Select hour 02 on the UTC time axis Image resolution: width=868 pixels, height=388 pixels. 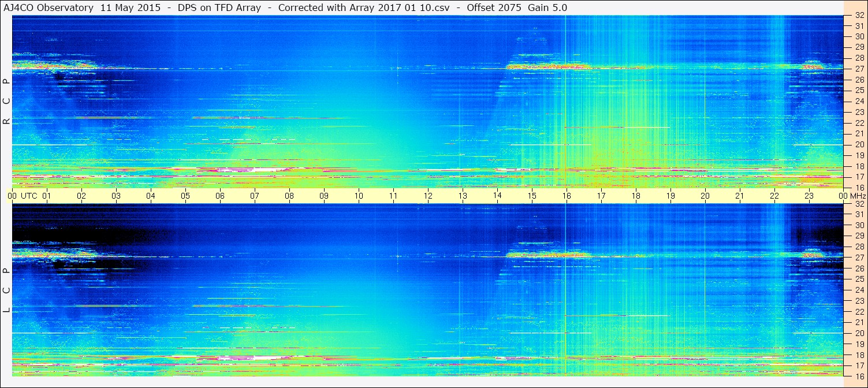[81, 196]
